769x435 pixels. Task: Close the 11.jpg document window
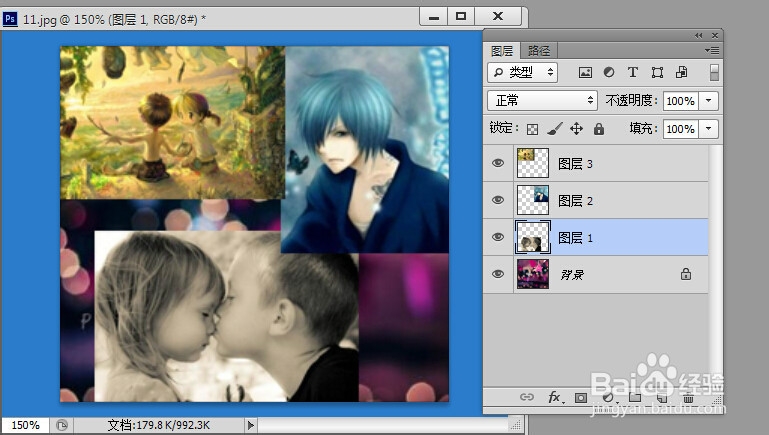[498, 17]
